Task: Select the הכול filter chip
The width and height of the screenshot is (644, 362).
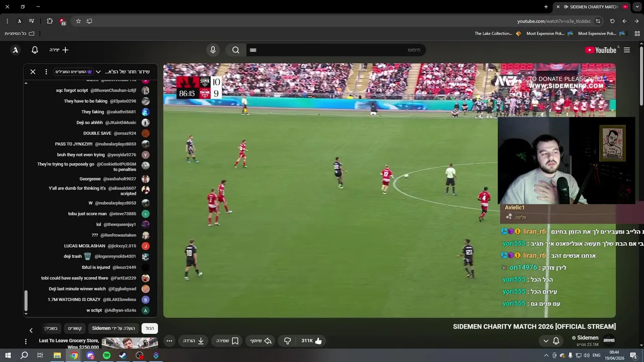Action: click(150, 328)
